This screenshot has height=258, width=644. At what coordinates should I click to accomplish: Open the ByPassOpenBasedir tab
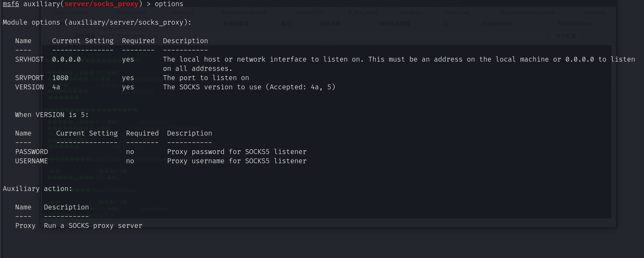coord(244,13)
